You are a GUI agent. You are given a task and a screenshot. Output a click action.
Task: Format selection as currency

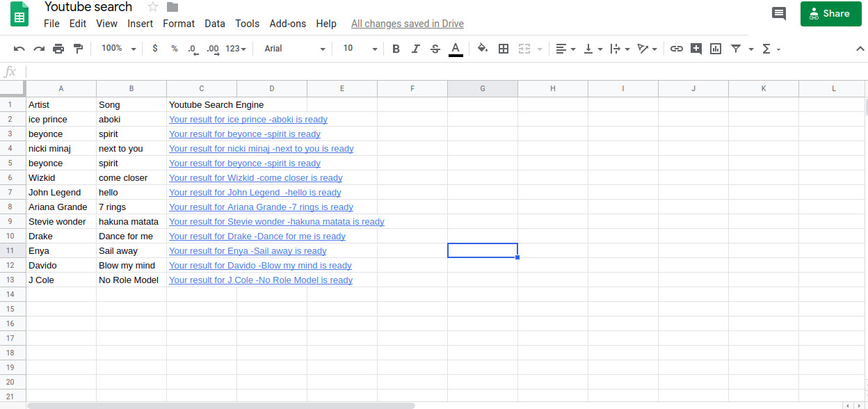tap(154, 49)
